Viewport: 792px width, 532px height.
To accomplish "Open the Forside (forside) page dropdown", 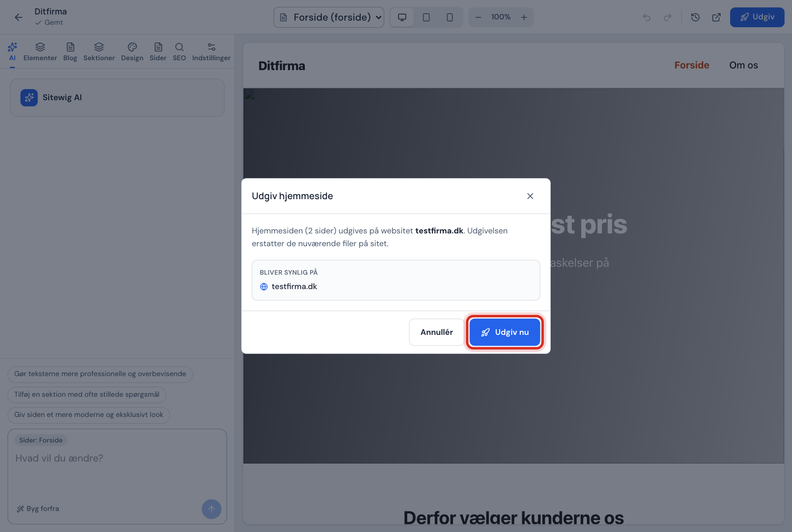I will pyautogui.click(x=329, y=17).
